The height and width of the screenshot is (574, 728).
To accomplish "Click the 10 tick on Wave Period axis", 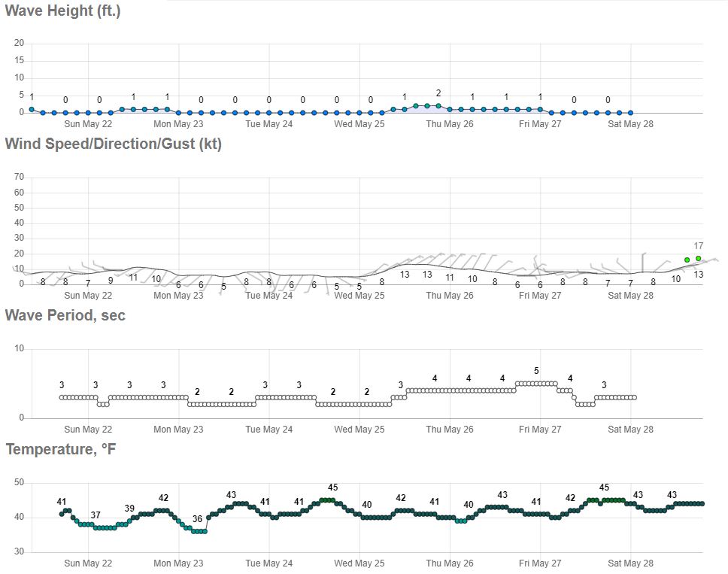I will point(19,348).
